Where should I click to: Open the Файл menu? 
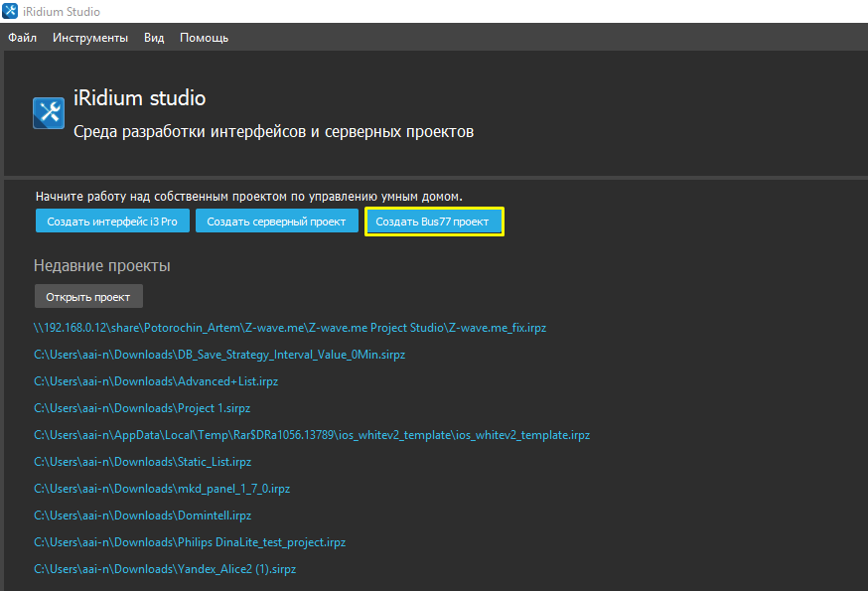click(x=22, y=38)
